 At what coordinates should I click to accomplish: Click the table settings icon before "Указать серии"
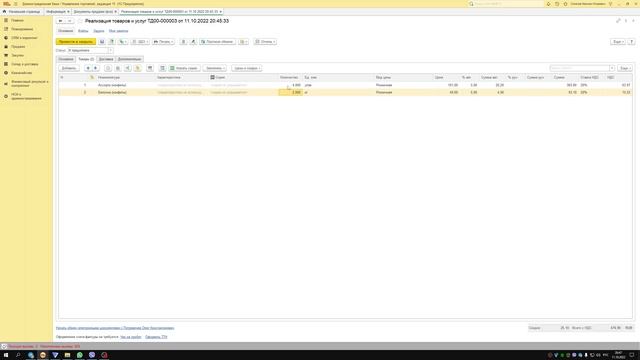[x=162, y=68]
